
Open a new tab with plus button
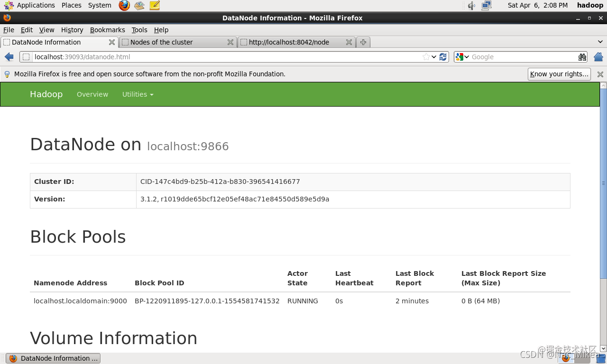(x=363, y=42)
